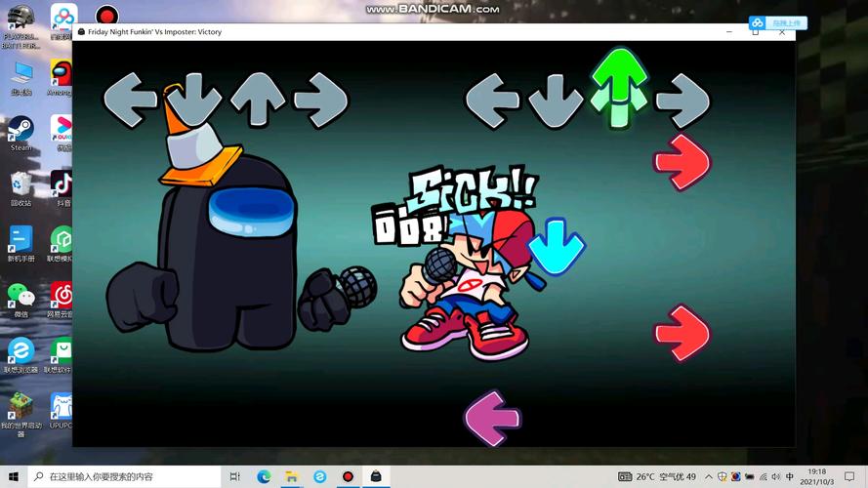This screenshot has height=488, width=868.
Task: Open the WeChat 微信 desktop shortcut
Action: click(21, 300)
